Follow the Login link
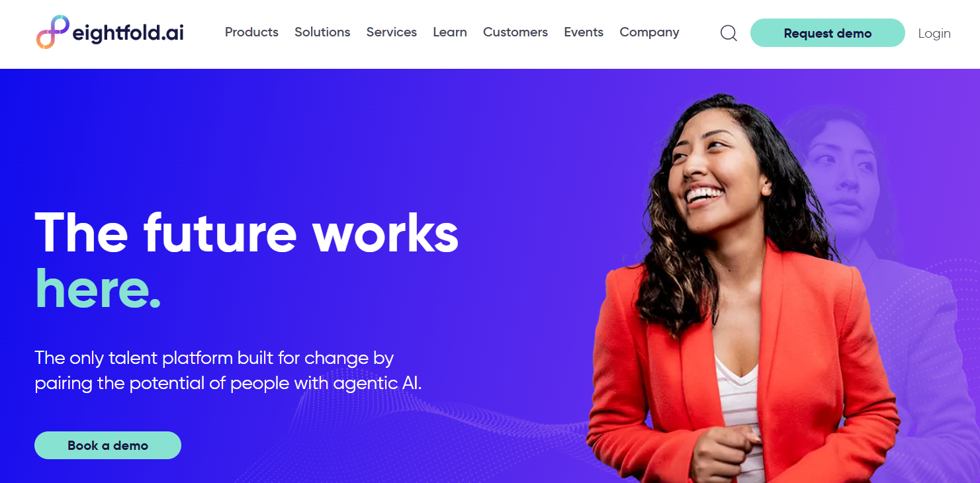 [934, 34]
